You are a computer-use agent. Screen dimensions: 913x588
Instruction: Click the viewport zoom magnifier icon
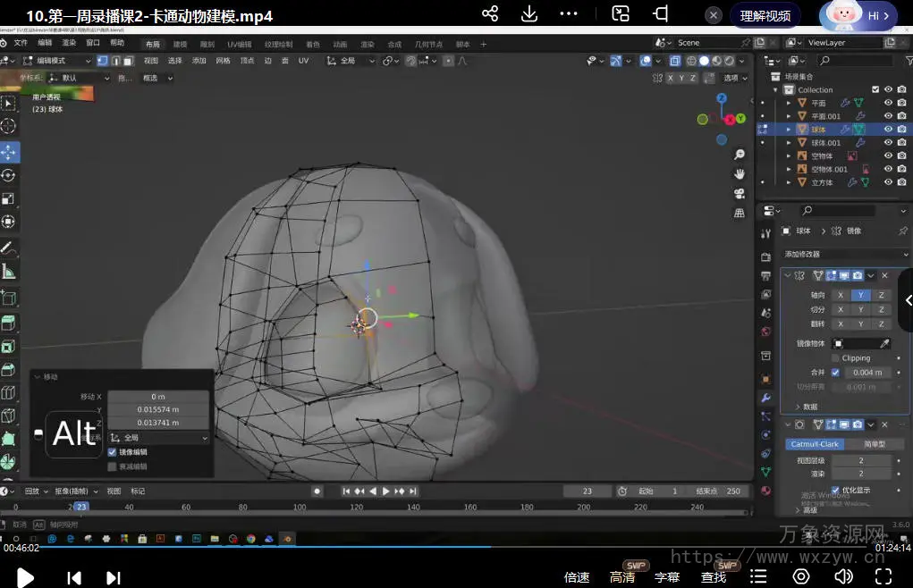click(740, 155)
